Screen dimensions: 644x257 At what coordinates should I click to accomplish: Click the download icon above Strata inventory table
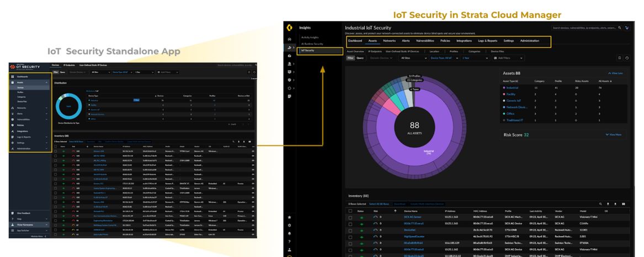pyautogui.click(x=608, y=204)
